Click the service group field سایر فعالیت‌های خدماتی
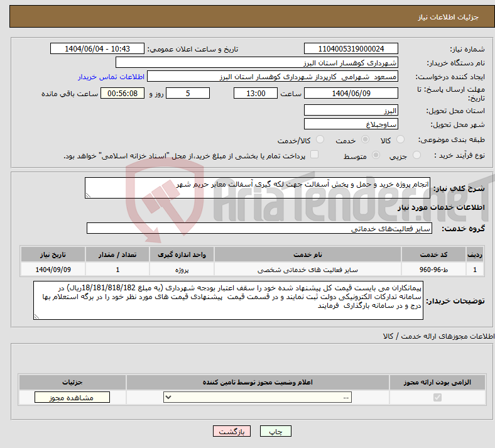The width and height of the screenshot is (495, 448). click(x=259, y=228)
